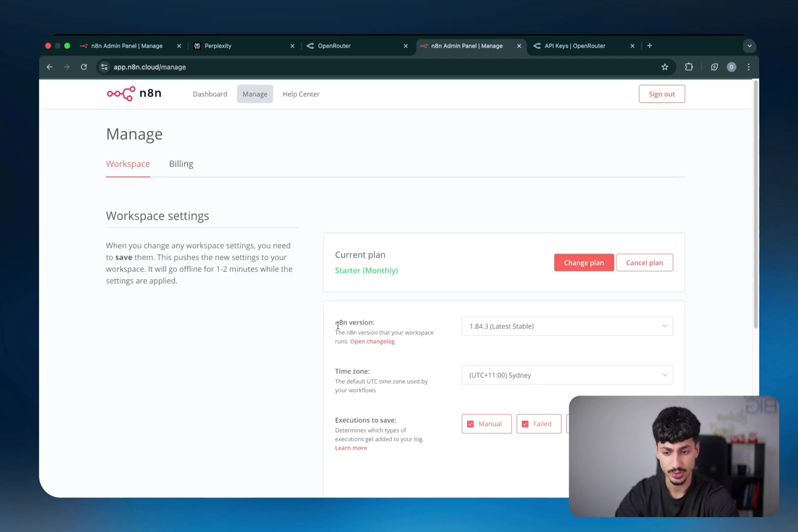The width and height of the screenshot is (798, 532).
Task: Open Help Center in navigation
Action: [301, 94]
